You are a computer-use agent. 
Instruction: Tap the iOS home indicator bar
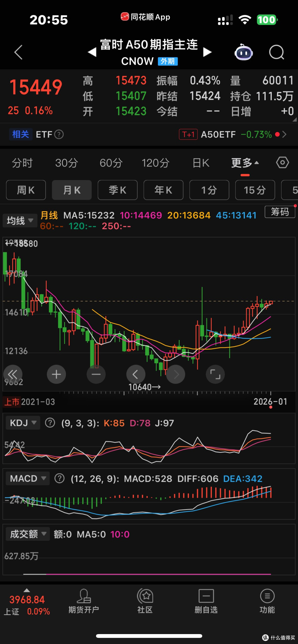(149, 636)
